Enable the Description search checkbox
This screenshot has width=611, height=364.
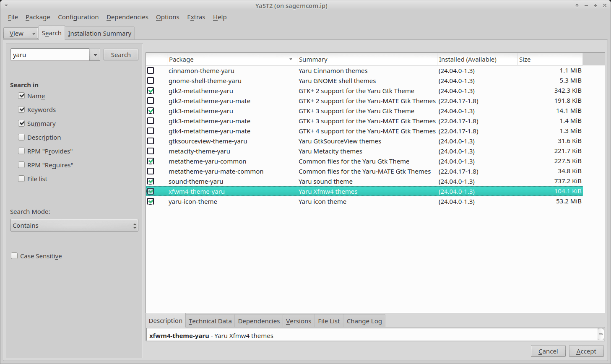22,138
